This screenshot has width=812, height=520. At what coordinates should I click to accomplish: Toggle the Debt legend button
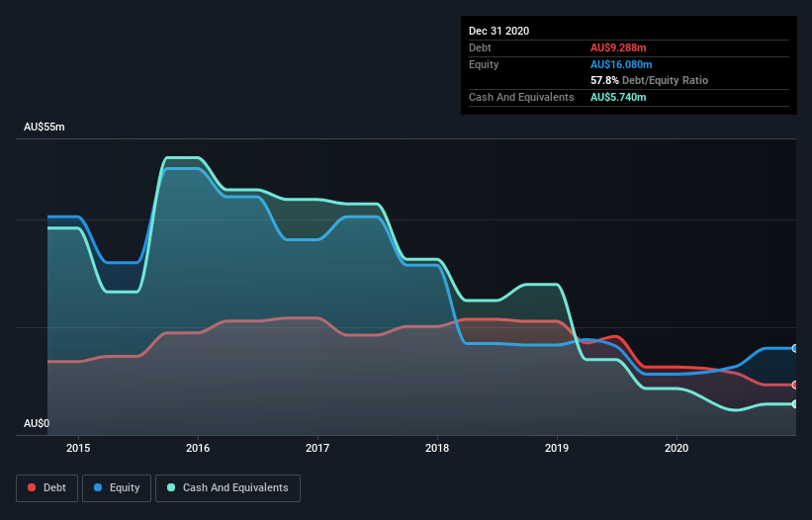pyautogui.click(x=46, y=488)
